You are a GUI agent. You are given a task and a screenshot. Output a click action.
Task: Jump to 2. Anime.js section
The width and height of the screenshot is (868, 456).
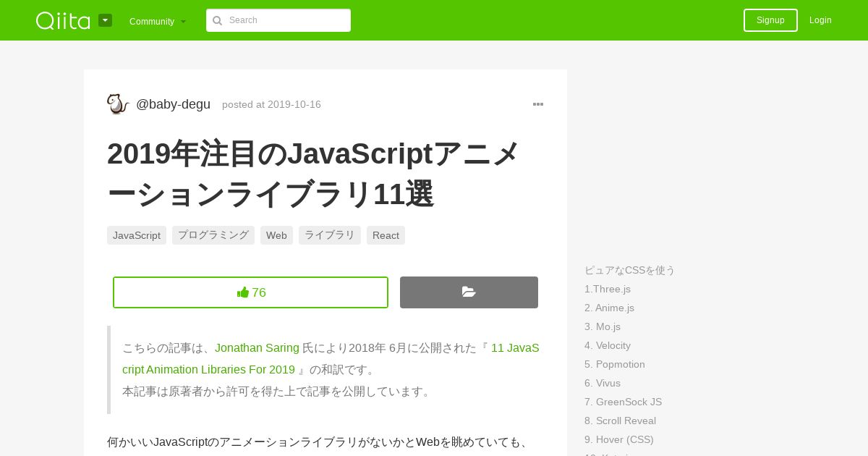tap(609, 308)
